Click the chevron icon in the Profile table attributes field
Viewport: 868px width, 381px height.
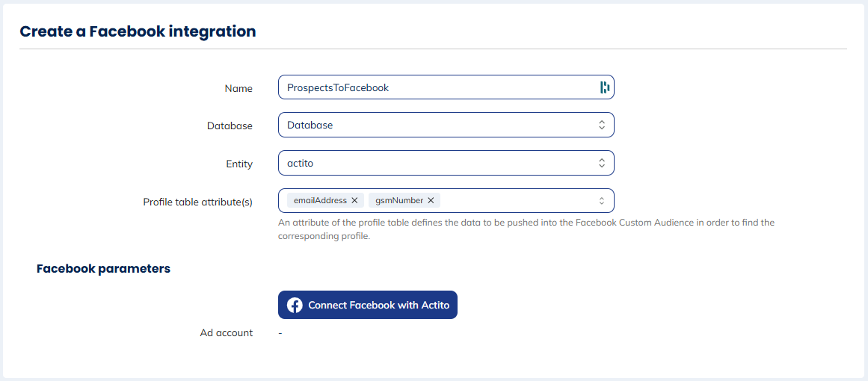(601, 200)
